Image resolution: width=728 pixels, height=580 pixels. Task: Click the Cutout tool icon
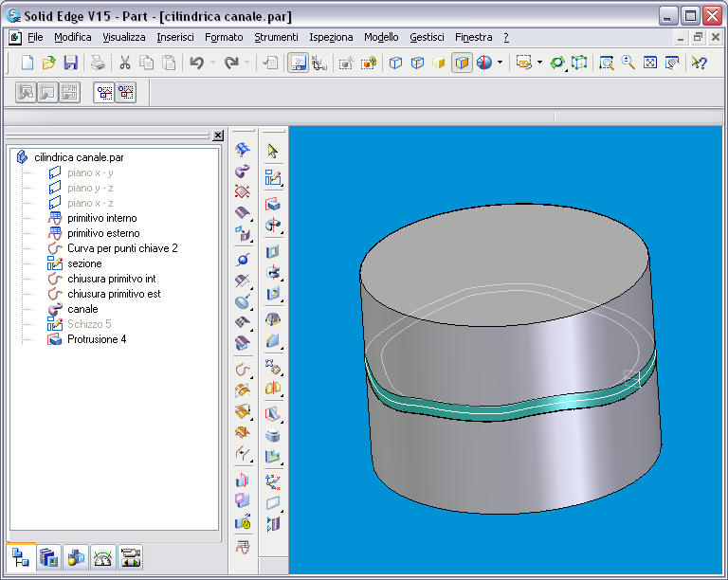273,251
